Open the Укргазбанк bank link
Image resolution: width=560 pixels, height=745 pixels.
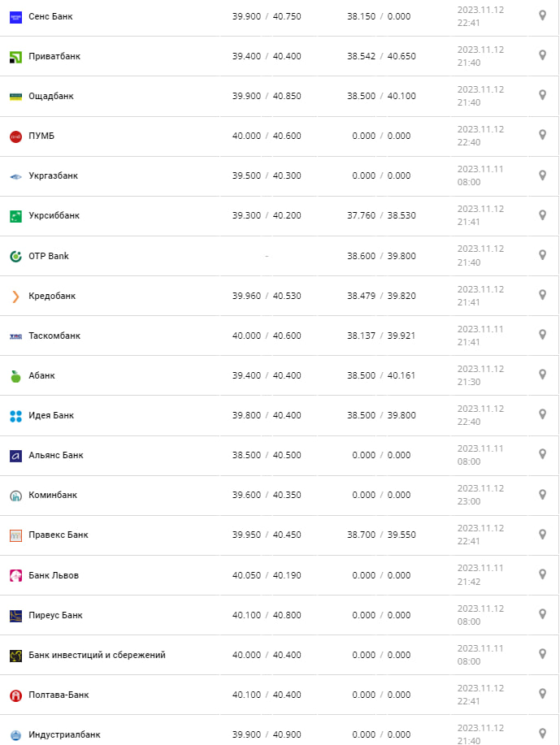tap(53, 176)
